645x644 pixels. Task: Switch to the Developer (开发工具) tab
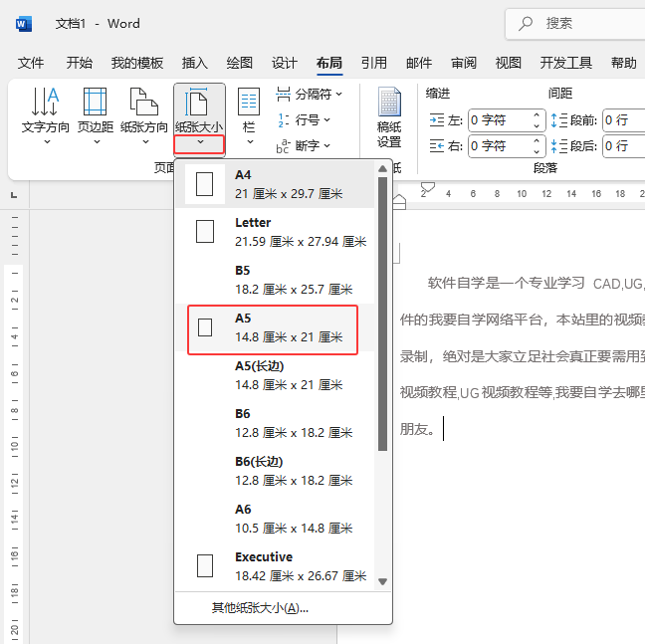[566, 63]
